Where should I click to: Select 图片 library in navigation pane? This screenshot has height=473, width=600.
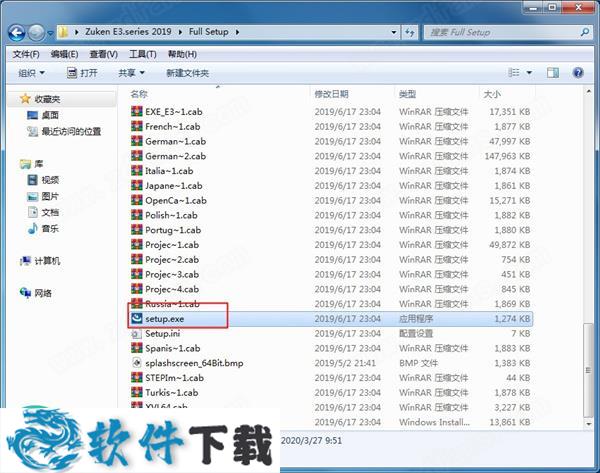coord(50,196)
